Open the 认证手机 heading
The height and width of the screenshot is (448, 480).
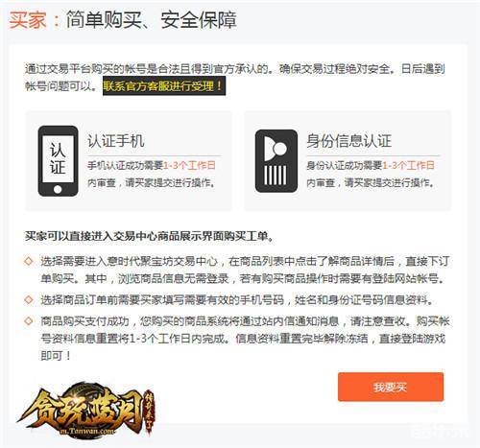coord(116,141)
